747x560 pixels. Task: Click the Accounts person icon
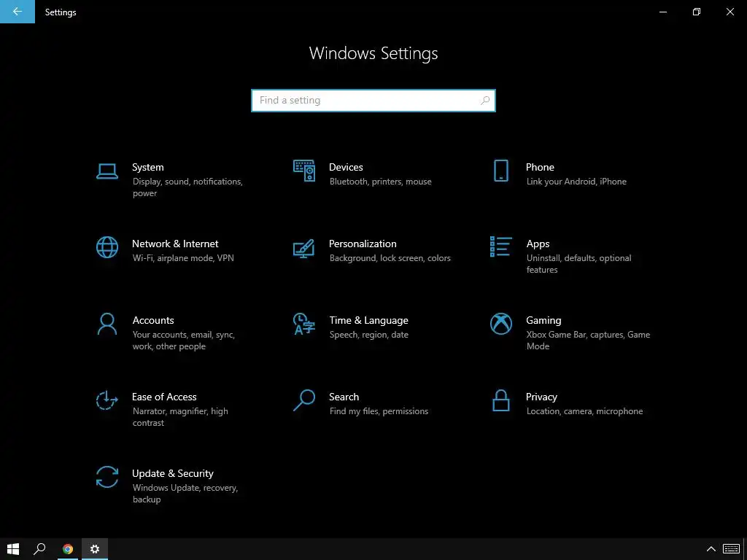tap(107, 324)
